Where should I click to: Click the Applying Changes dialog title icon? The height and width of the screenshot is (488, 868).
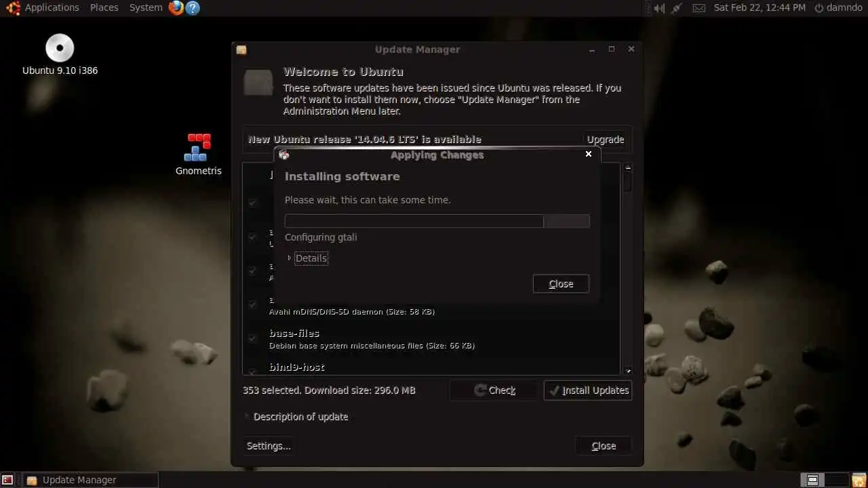(x=284, y=155)
